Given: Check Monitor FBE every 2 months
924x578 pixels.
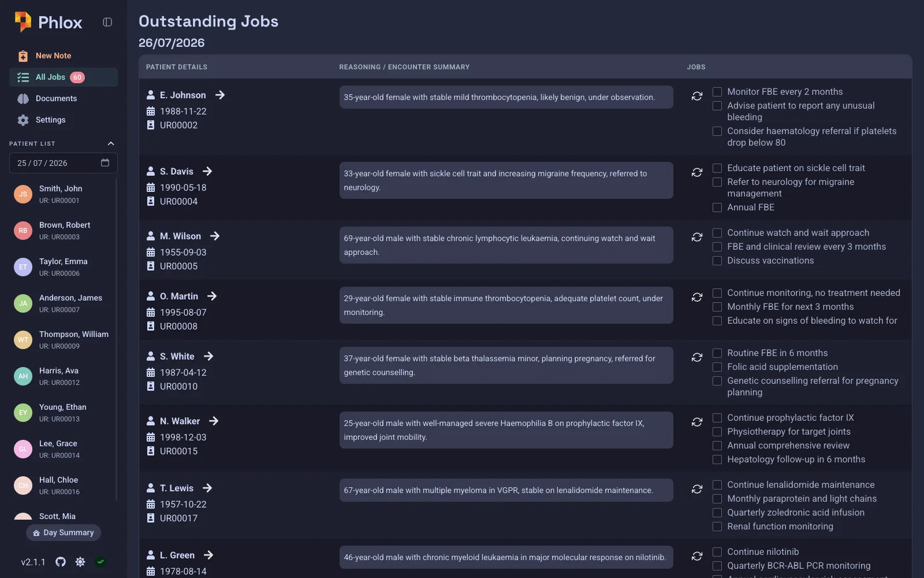Looking at the screenshot, I should [x=717, y=92].
